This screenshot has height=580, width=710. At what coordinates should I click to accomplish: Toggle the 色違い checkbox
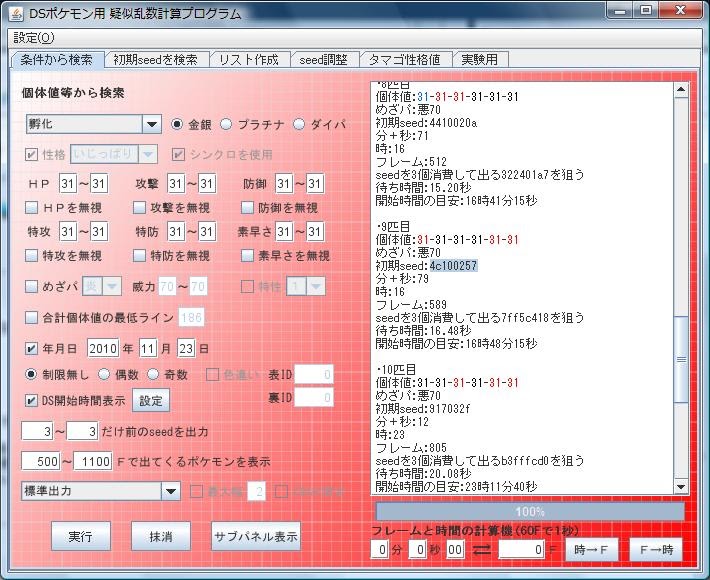click(x=212, y=374)
